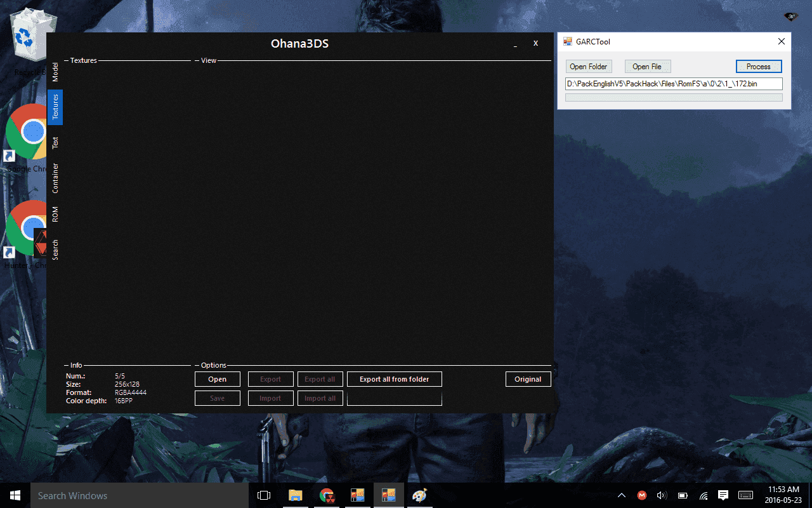812x508 pixels.
Task: Open the Windows Start menu
Action: (x=15, y=495)
